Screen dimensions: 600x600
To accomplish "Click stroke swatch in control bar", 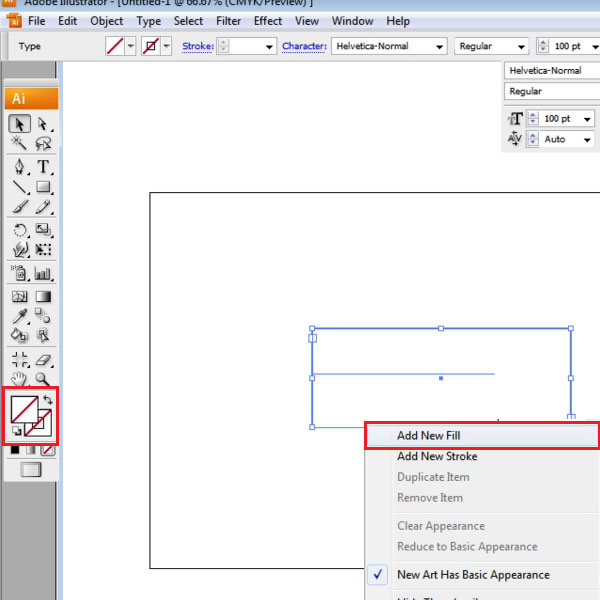I will [x=151, y=46].
